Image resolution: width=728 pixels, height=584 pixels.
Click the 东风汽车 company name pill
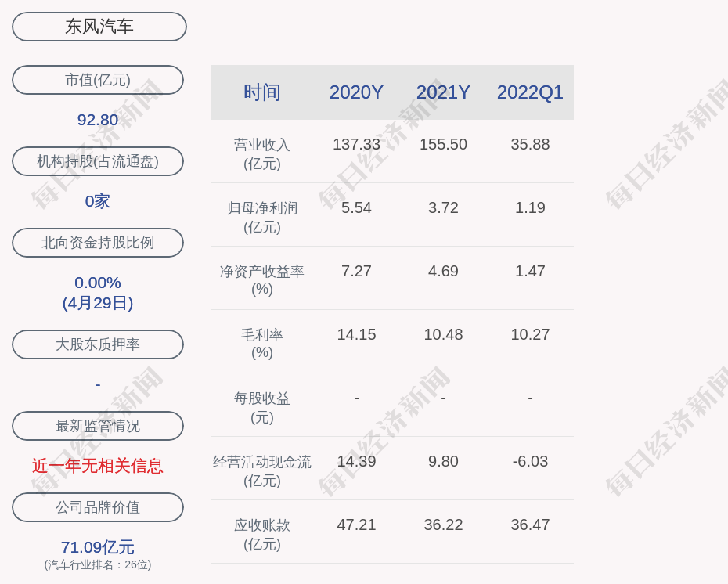[x=99, y=27]
